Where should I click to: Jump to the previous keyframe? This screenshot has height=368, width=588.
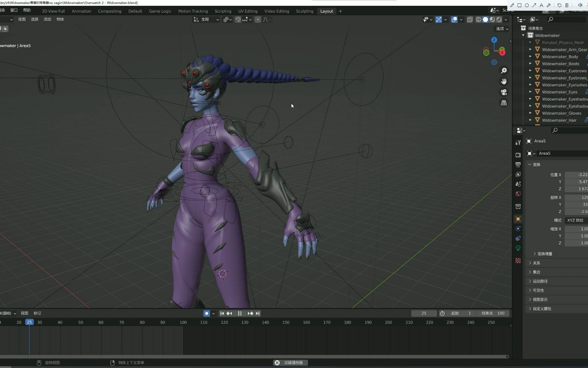[x=229, y=313]
